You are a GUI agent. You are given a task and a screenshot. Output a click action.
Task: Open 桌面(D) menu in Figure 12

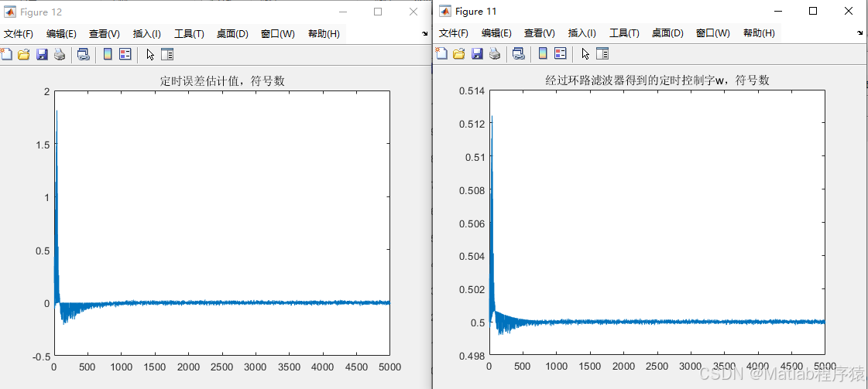pos(232,34)
